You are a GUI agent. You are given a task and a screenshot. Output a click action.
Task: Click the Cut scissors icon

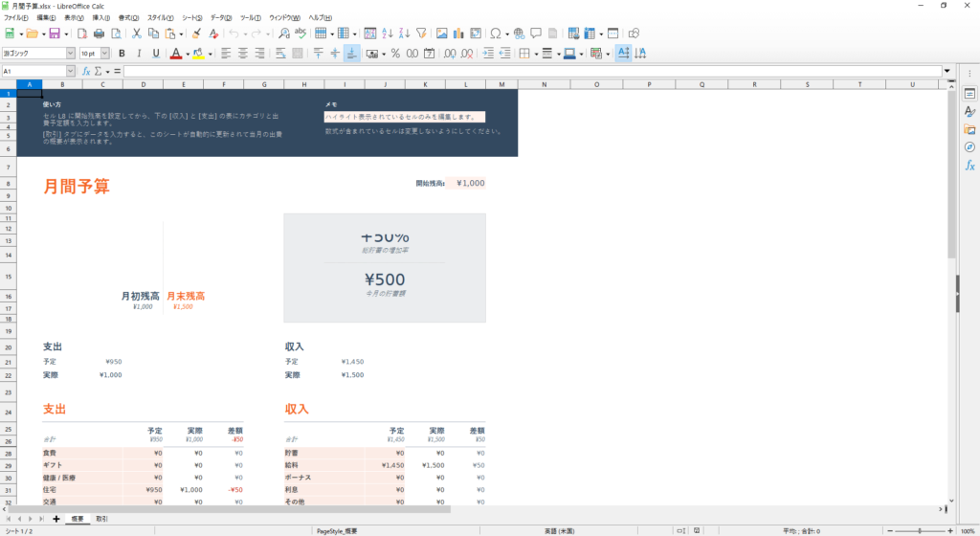click(x=136, y=33)
